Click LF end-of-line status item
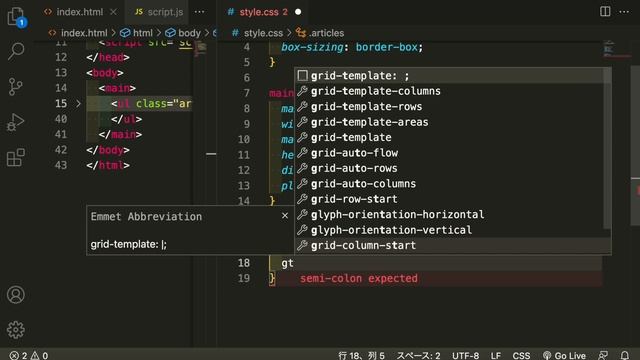 click(496, 355)
